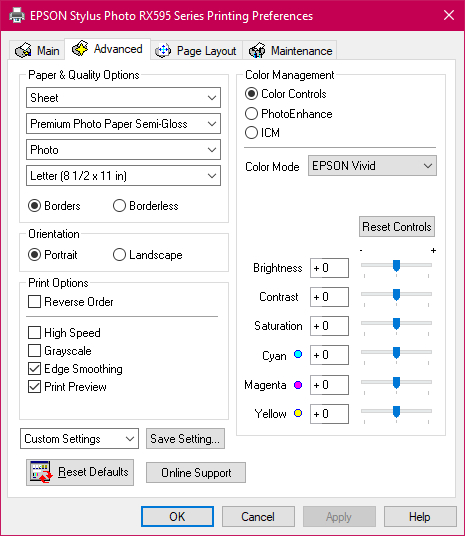Open the Sheet paper source dropdown
This screenshot has height=536, width=465.
pyautogui.click(x=123, y=98)
